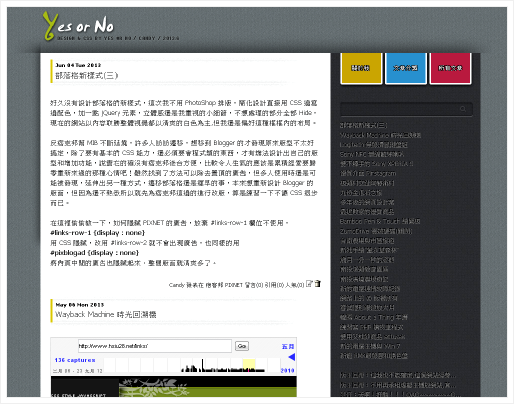Open sidebar link about Sony XPERIA S
This screenshot has height=404, width=514.
pyautogui.click(x=376, y=164)
